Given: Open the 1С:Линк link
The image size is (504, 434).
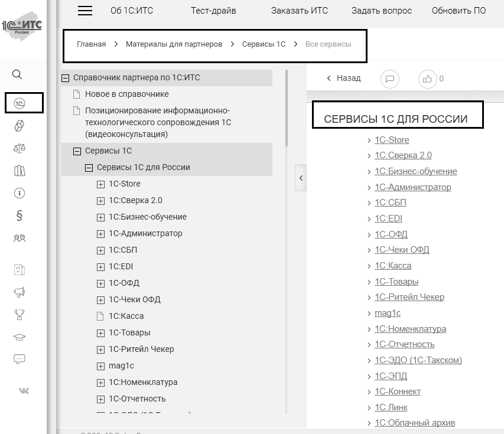Looking at the screenshot, I should [391, 407].
